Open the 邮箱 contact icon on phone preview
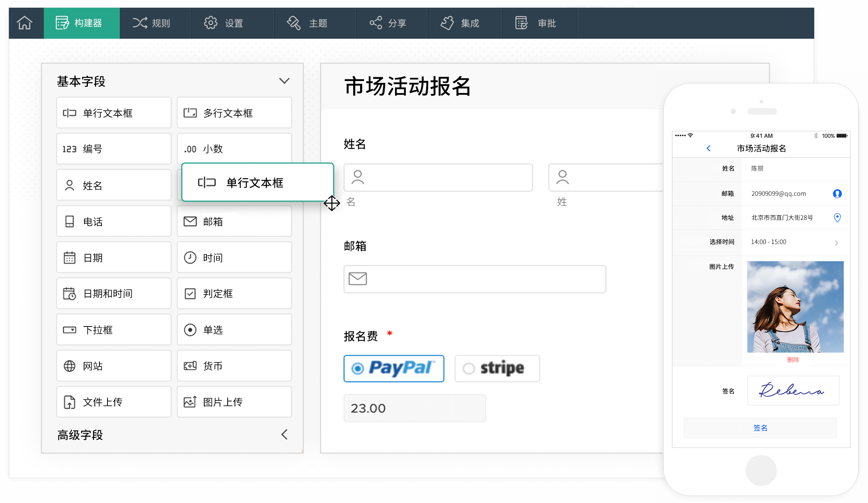 (837, 193)
